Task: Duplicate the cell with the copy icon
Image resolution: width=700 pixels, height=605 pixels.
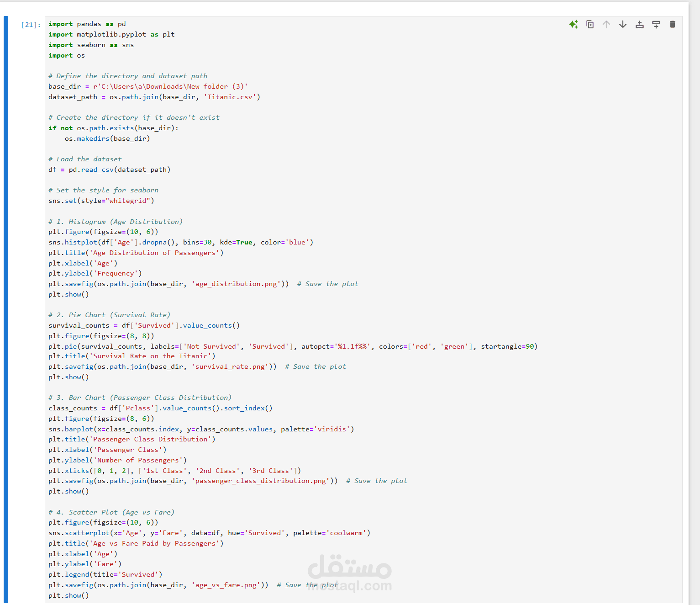Action: 590,24
